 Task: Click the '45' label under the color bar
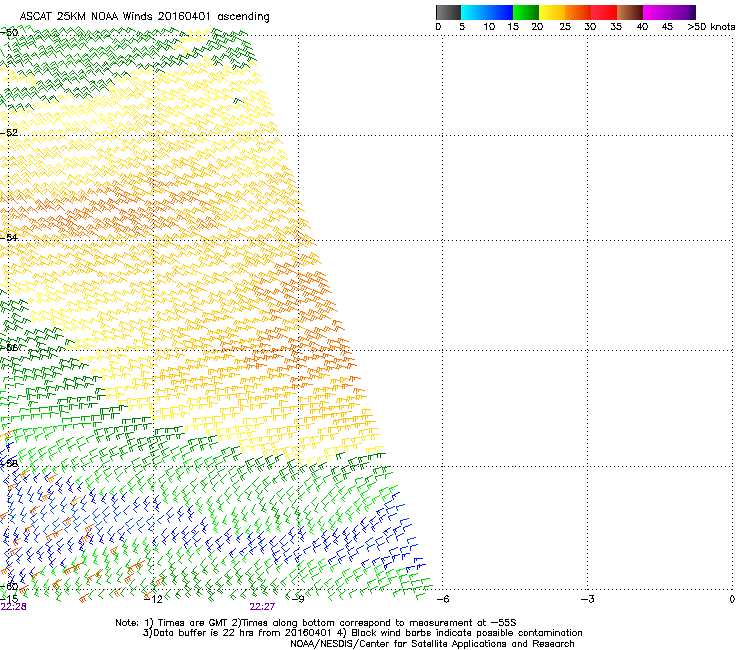coord(667,27)
